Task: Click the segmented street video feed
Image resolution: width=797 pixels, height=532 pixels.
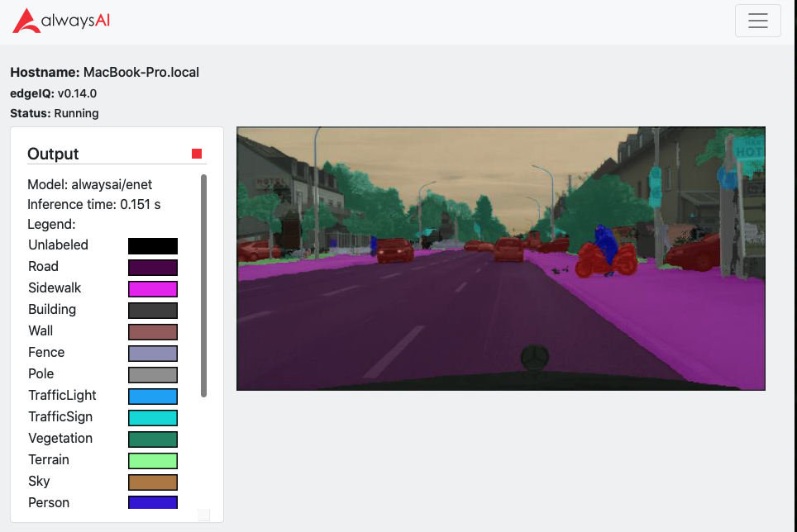Action: coord(501,259)
